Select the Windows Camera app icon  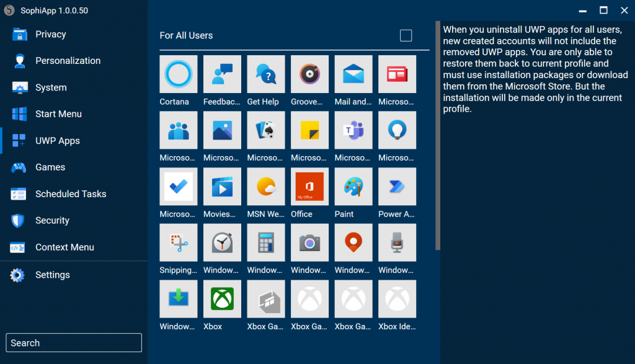tap(309, 242)
